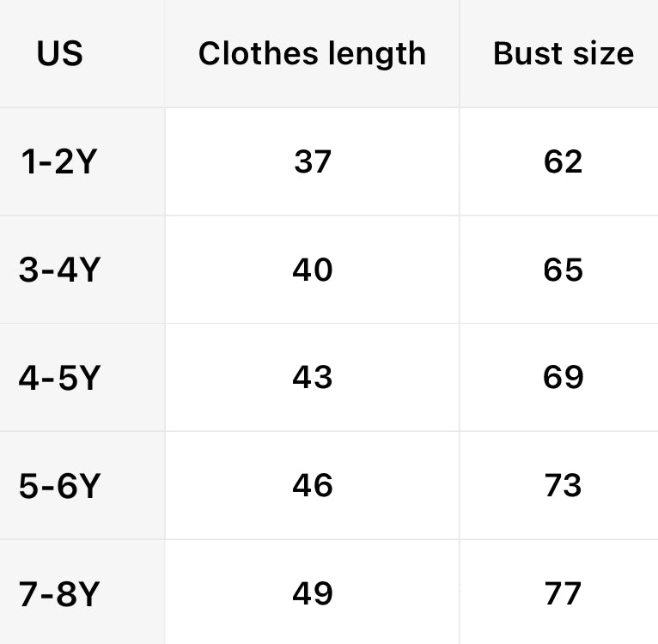Click clothes length value 46
Screen dimensions: 658x644
pyautogui.click(x=312, y=486)
